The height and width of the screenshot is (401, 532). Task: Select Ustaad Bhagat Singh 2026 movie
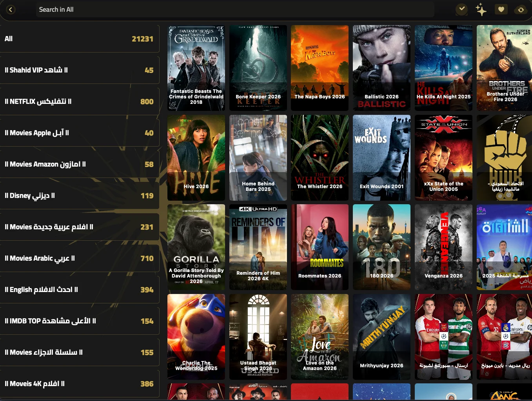coord(258,337)
